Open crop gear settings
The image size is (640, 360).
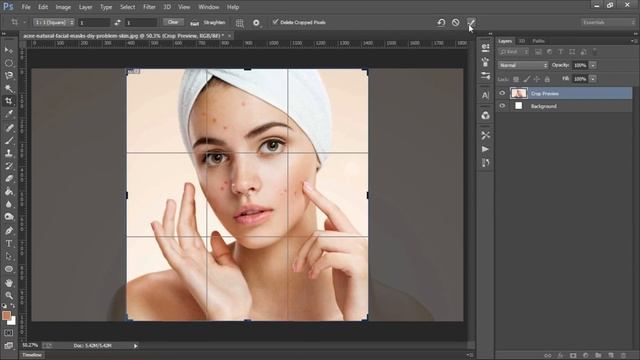click(256, 23)
